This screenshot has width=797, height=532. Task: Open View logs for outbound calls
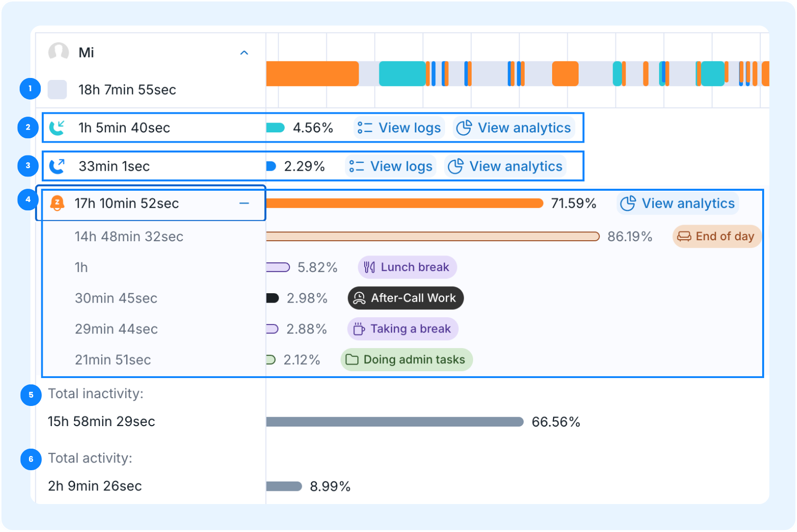391,166
